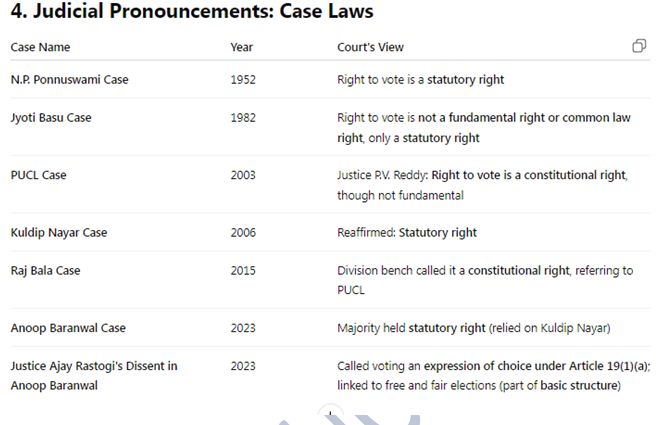Select the 'Year' column header

coord(242,47)
